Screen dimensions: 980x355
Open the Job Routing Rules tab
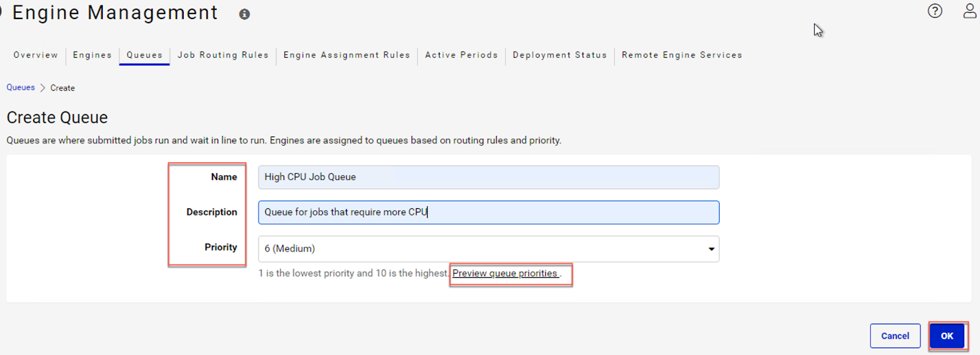point(223,55)
